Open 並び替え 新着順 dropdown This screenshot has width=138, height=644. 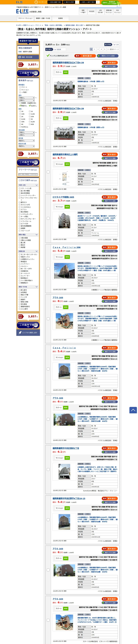point(60,49)
